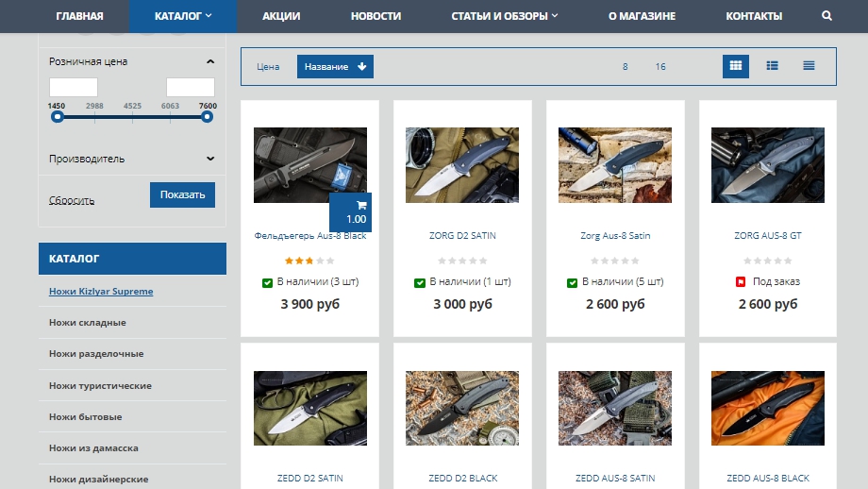Screen dimensions: 868x489
Task: Open the ZEDD AUS-8 BLACK title link
Action: tap(768, 478)
